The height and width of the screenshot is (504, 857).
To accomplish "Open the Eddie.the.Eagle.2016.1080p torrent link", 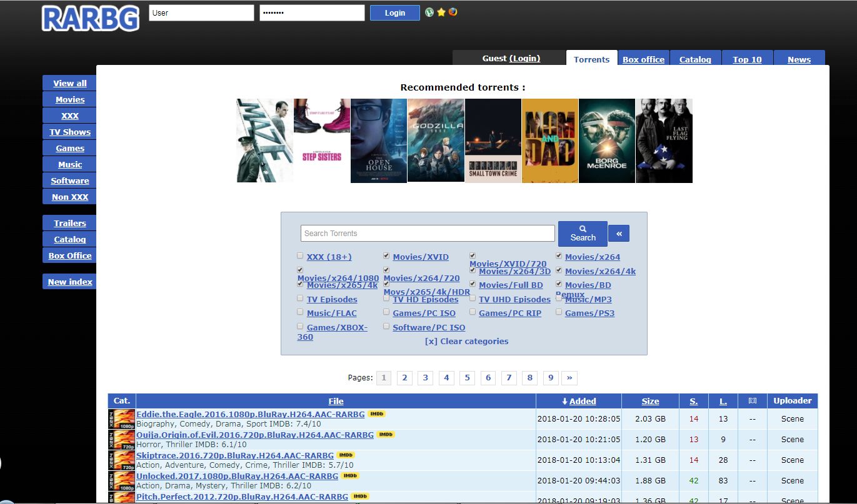I will click(x=250, y=414).
